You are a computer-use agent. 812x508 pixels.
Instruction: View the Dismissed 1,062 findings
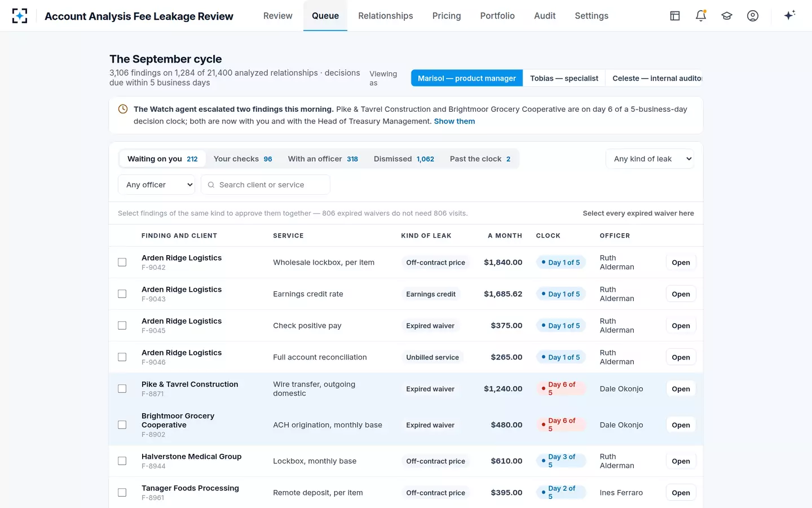[404, 159]
